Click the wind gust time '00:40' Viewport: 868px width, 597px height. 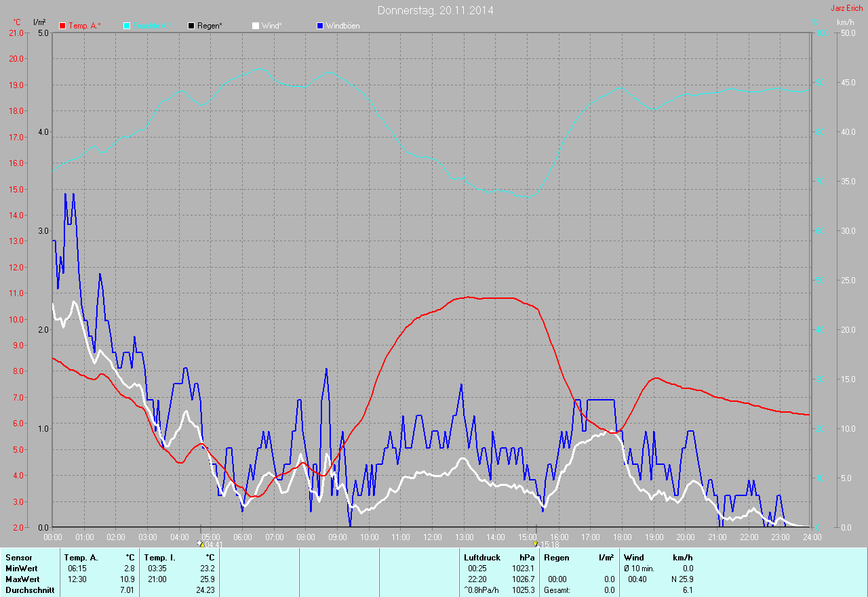637,579
